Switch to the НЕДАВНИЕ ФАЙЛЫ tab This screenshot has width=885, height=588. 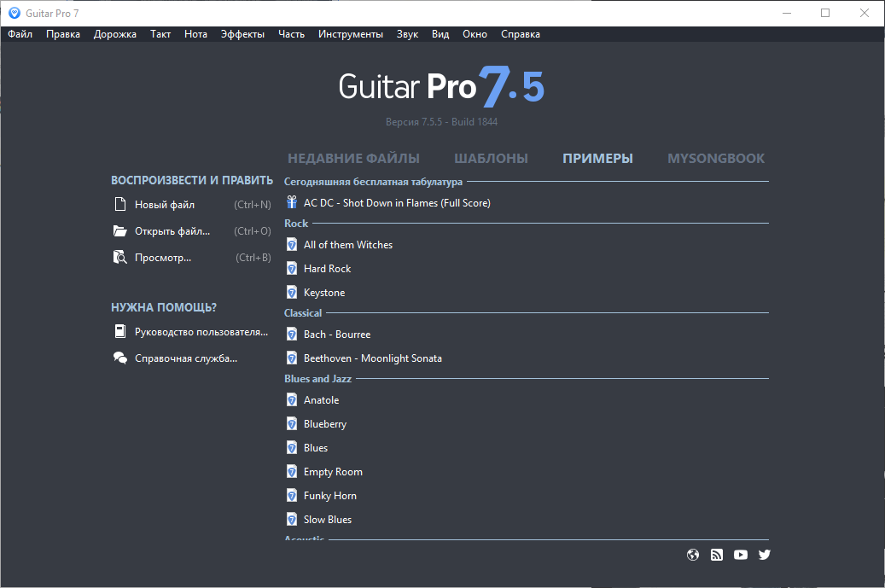353,159
